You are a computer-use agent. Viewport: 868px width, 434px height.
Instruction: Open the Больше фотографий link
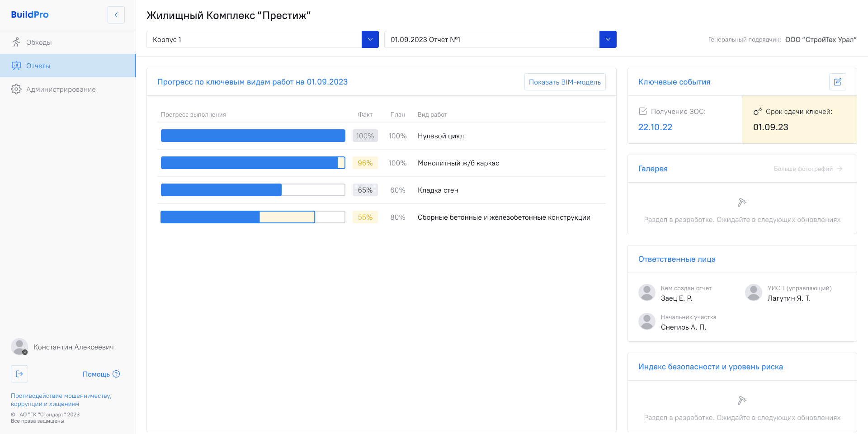(807, 169)
